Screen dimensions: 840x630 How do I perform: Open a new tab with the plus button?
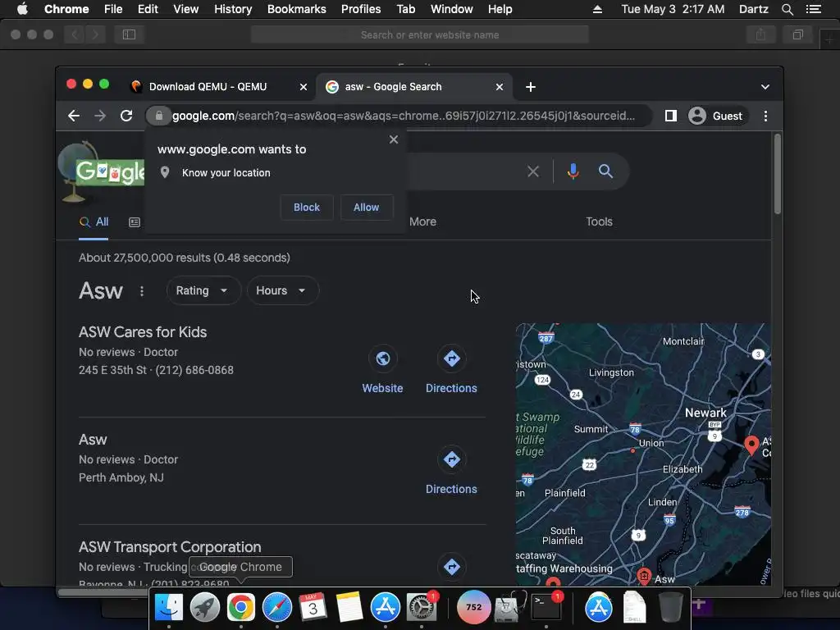coord(531,87)
